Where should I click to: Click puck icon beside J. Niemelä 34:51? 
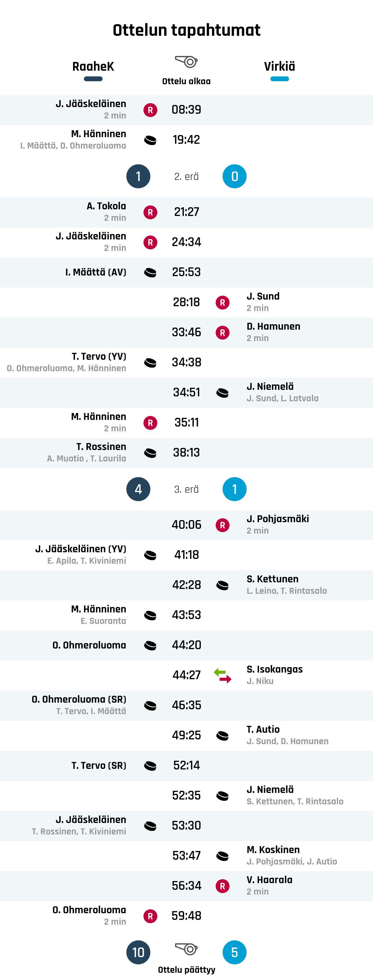(x=223, y=393)
